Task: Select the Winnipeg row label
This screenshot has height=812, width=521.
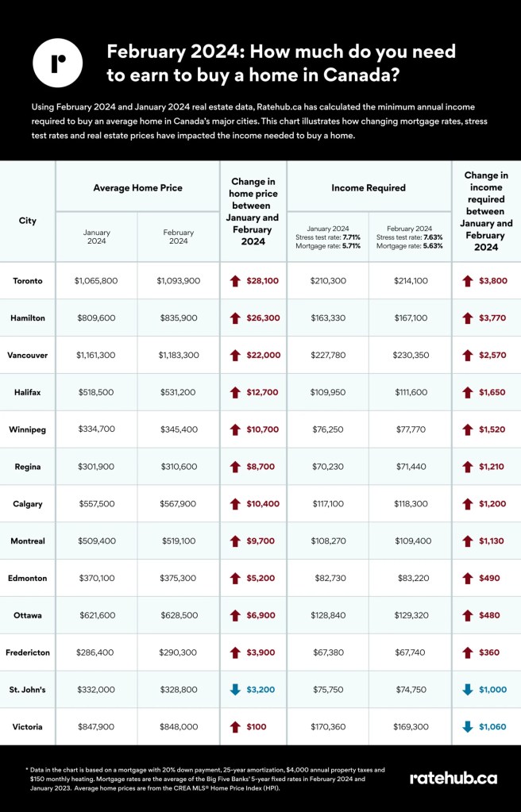Action: pyautogui.click(x=29, y=429)
